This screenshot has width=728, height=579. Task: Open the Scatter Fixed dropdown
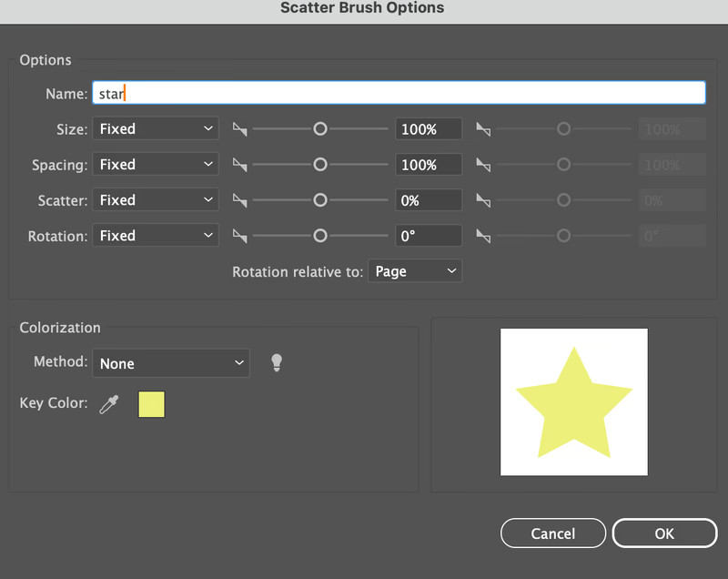point(156,200)
